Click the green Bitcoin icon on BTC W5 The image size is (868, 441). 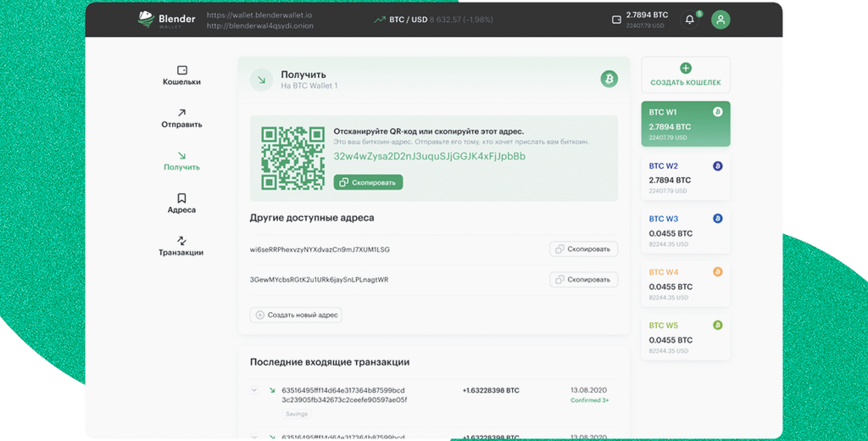(717, 325)
